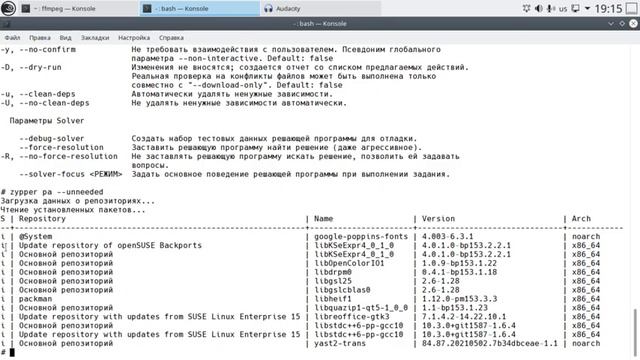
Task: Click the 'libdrpm0' package name
Action: [x=333, y=272]
